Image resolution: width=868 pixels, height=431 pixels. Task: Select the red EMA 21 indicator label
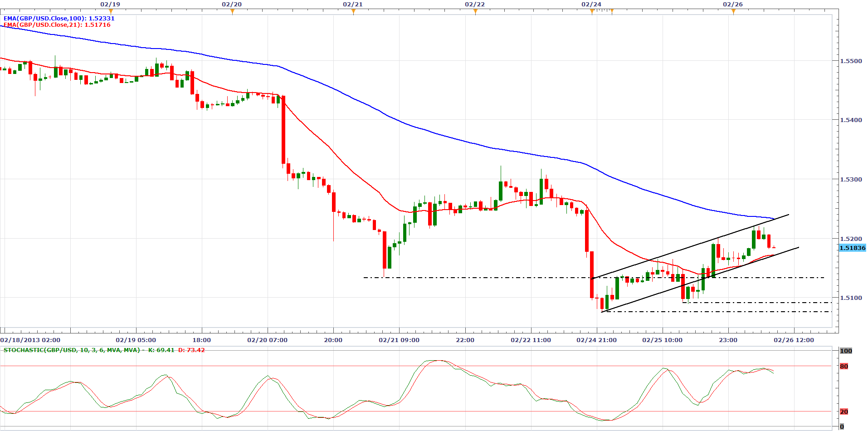point(57,25)
